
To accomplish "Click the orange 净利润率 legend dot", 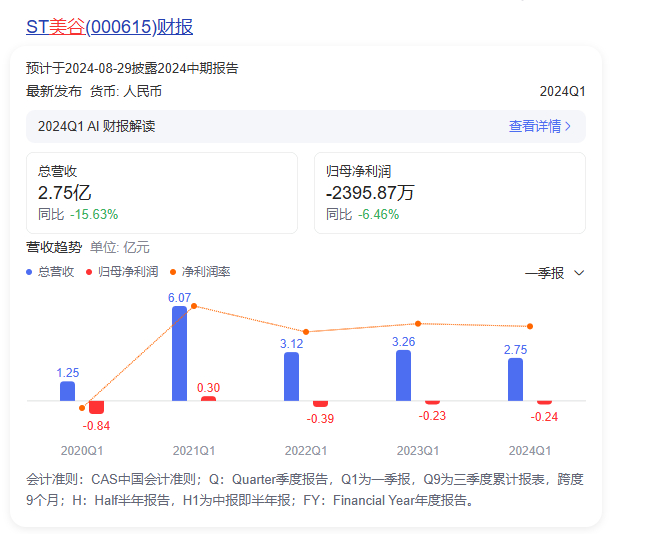I will point(173,272).
